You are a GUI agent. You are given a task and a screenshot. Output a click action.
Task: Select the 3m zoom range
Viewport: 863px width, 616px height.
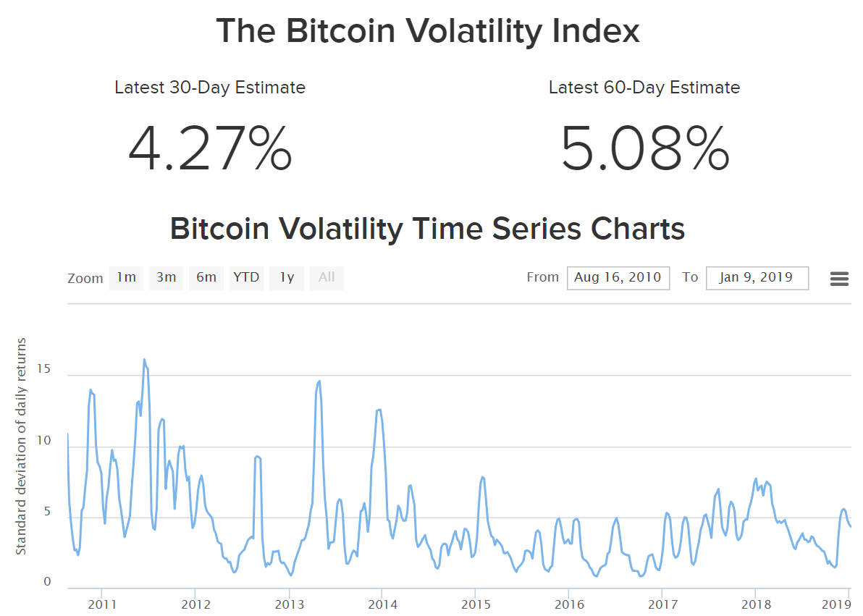(167, 277)
